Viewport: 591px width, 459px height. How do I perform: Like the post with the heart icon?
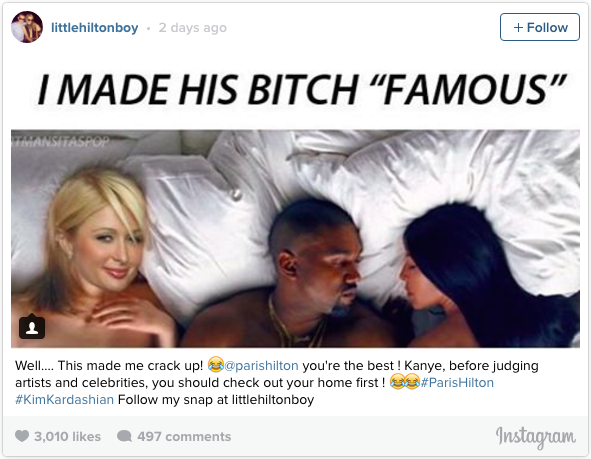22,436
